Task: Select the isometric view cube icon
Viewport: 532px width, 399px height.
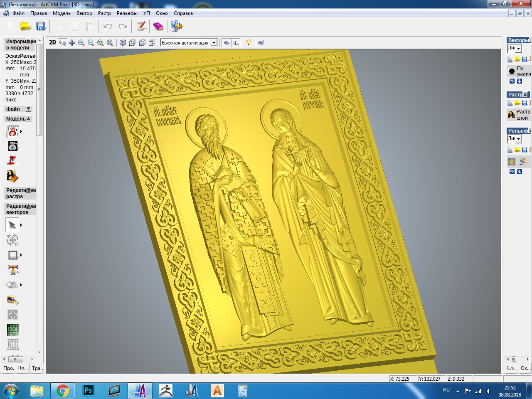Action: tap(123, 43)
